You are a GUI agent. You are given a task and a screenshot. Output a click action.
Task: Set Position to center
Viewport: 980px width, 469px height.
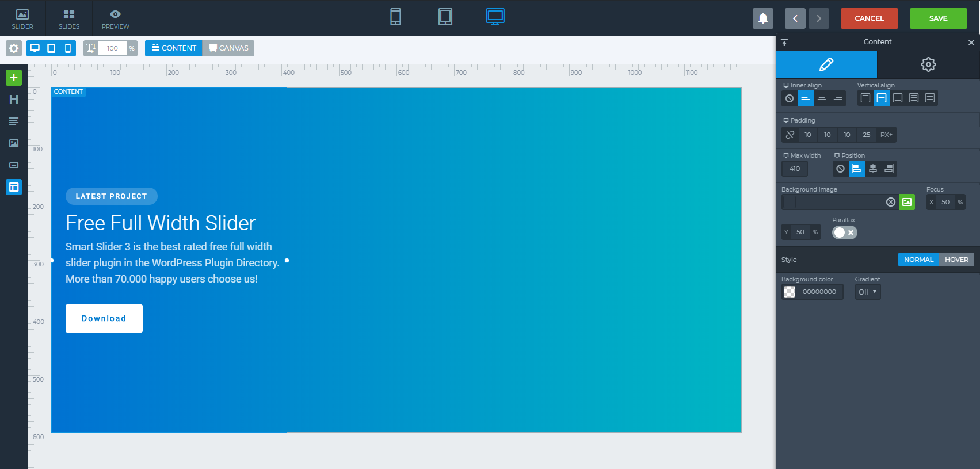(x=873, y=169)
